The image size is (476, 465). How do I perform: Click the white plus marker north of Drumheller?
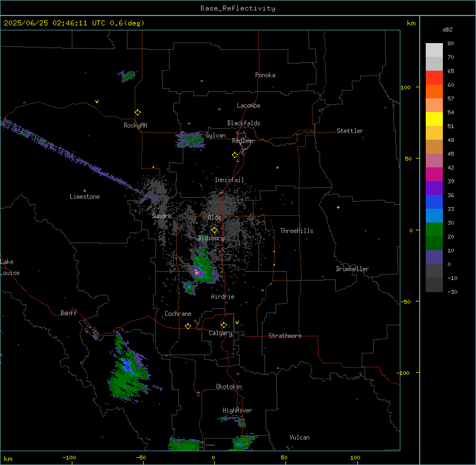pos(338,207)
